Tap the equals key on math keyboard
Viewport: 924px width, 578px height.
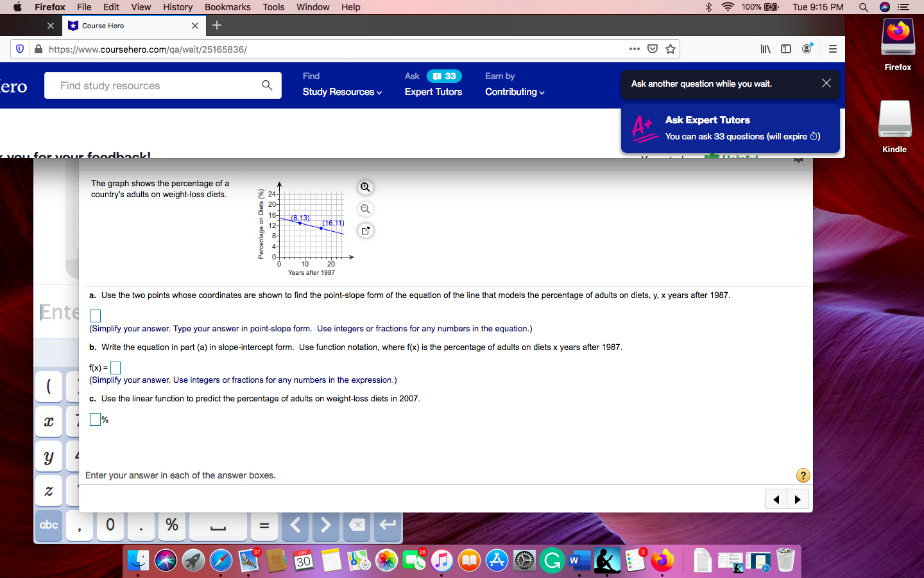pos(264,525)
